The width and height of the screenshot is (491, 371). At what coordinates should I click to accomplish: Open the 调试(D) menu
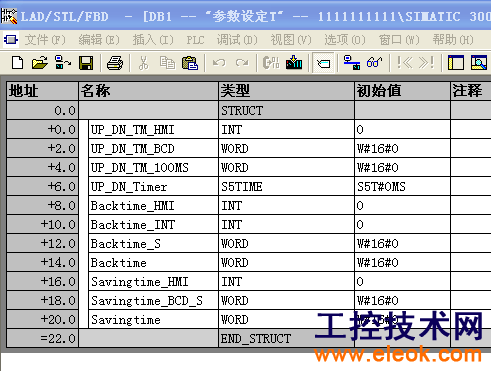point(237,40)
